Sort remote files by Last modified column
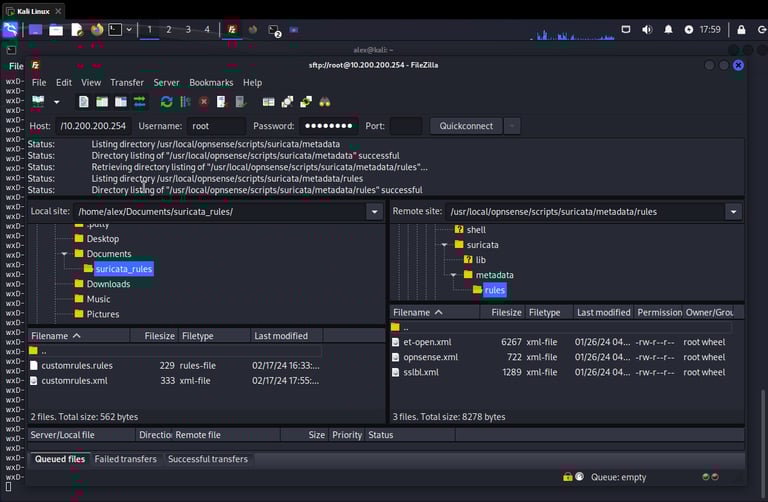Screen dimensions: 768x502 coord(603,313)
